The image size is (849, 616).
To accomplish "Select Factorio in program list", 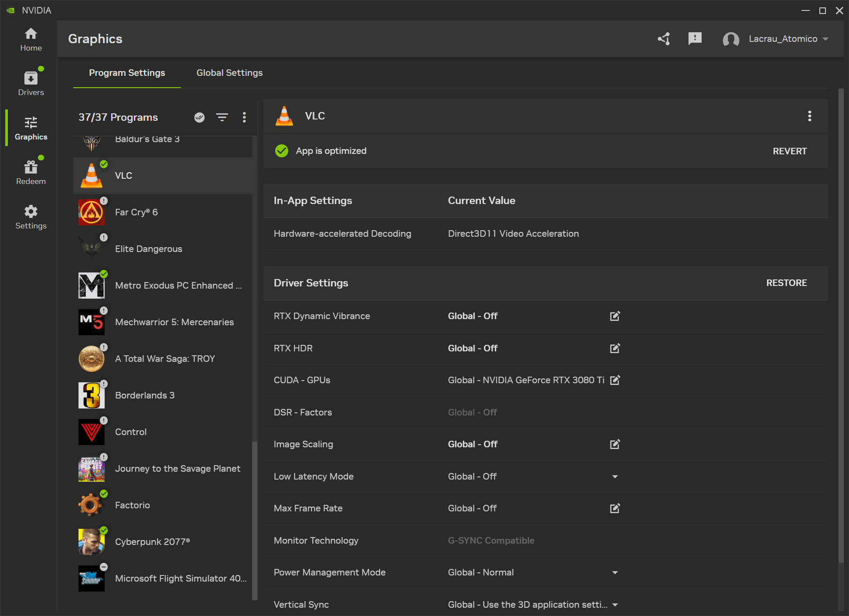I will click(163, 505).
